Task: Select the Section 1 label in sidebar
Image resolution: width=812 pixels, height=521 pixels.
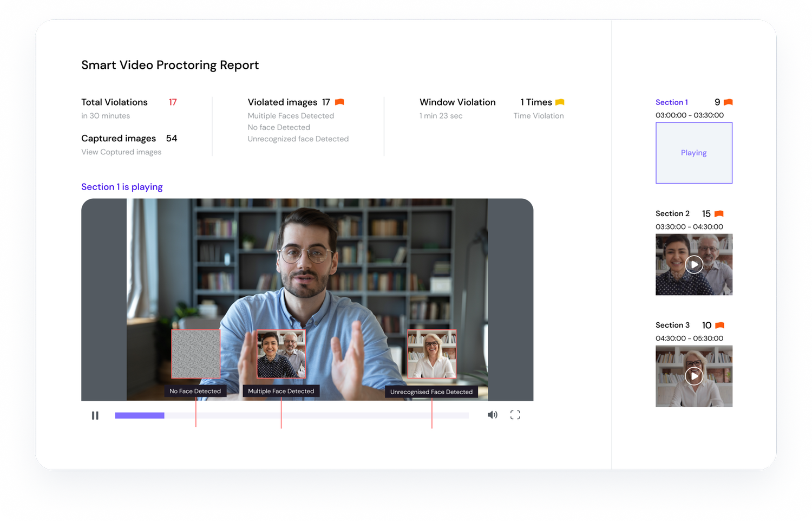Action: point(671,102)
